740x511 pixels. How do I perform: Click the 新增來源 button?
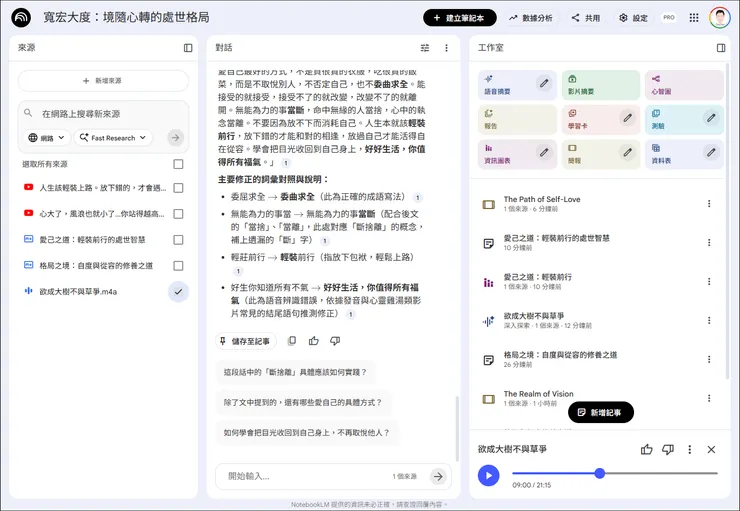pyautogui.click(x=103, y=81)
